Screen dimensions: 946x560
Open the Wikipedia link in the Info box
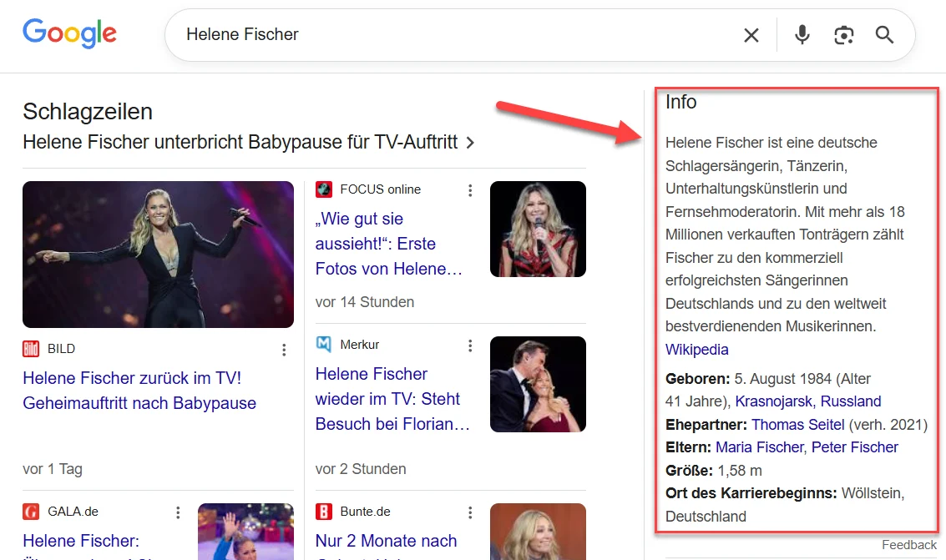click(696, 349)
